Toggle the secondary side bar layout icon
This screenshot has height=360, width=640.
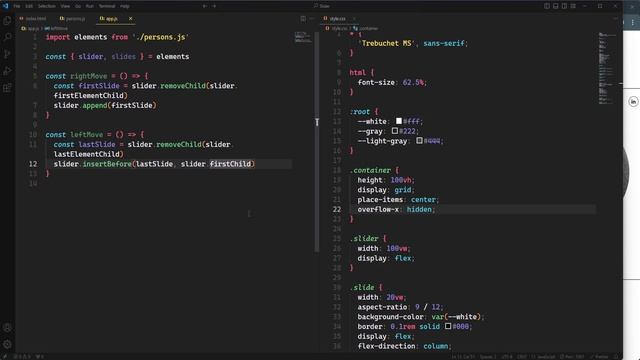click(x=564, y=6)
